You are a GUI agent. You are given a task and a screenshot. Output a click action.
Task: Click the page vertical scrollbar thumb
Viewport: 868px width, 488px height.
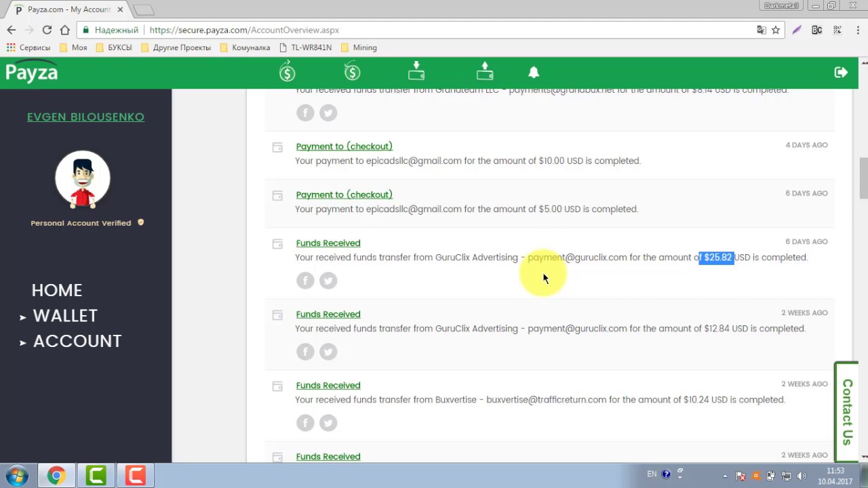click(863, 178)
